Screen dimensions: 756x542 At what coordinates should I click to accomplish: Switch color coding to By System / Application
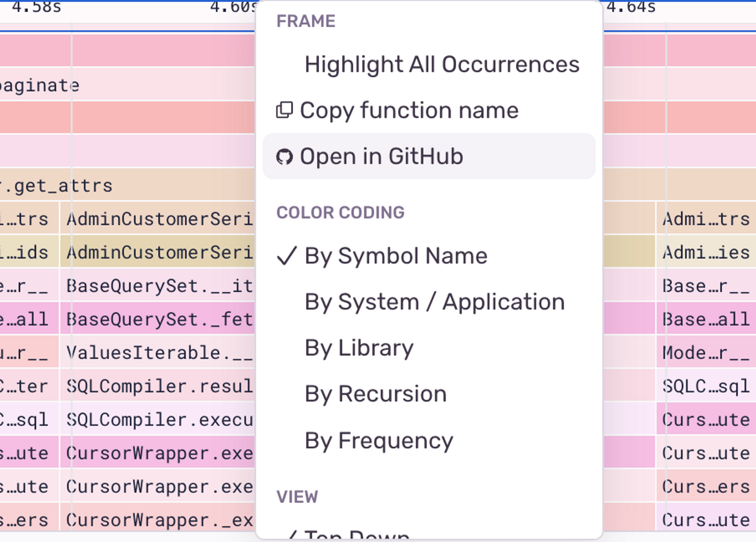434,302
